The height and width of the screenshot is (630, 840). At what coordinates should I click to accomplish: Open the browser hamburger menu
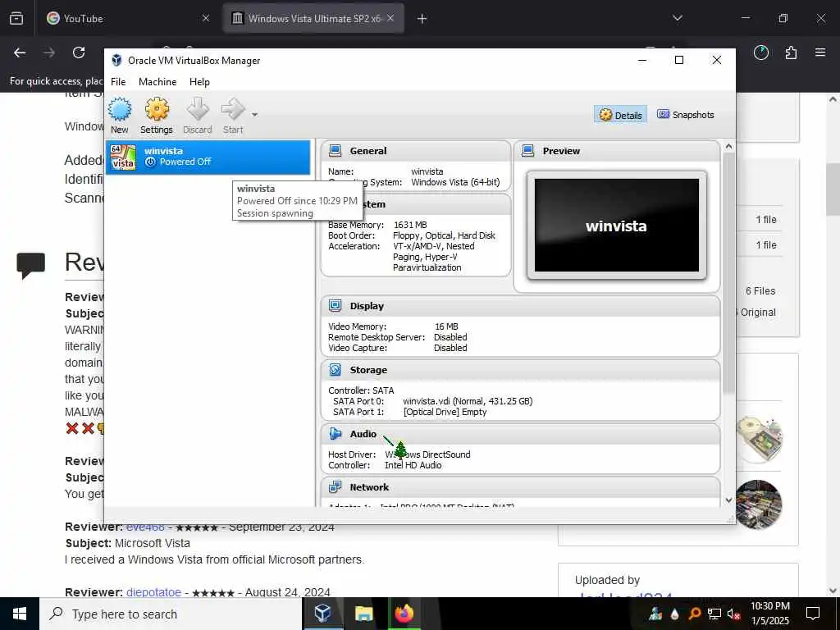[x=820, y=52]
